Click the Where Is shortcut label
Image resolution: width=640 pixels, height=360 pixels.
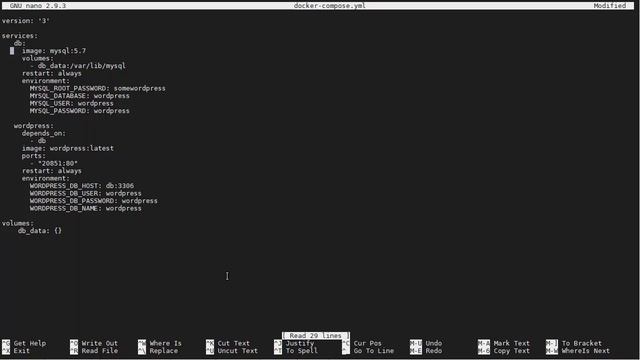point(165,343)
